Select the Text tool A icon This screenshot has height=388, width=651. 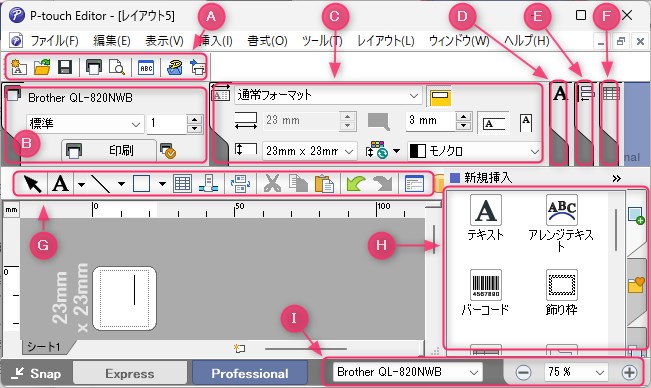(x=61, y=183)
